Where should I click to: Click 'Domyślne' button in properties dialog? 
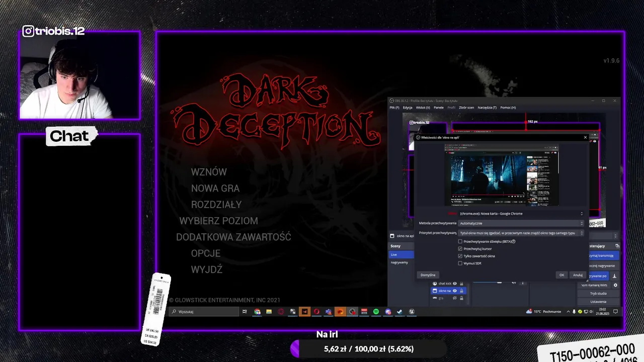(428, 275)
